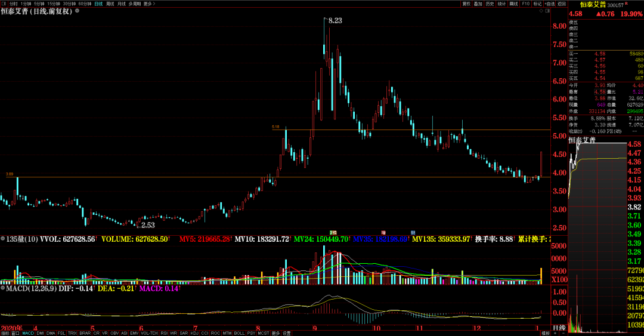Select the KDJ indicator tab
Image resolution: width=644 pixels, height=336 pixels.
(x=194, y=333)
